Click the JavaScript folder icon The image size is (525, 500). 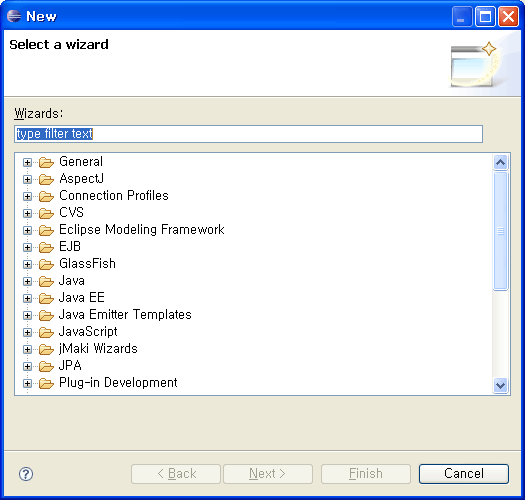[x=46, y=333]
